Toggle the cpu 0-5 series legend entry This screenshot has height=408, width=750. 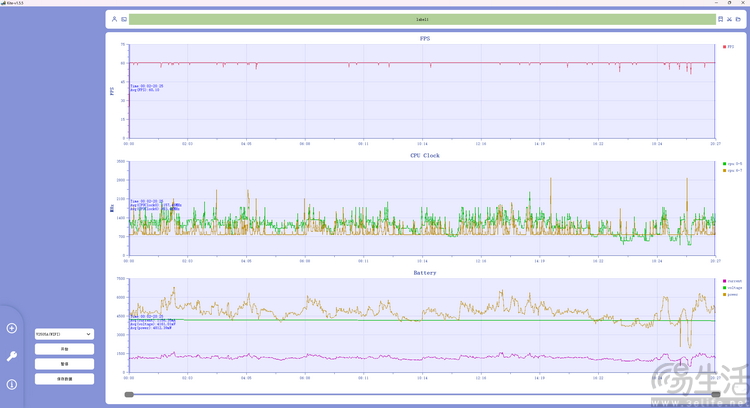pyautogui.click(x=732, y=163)
